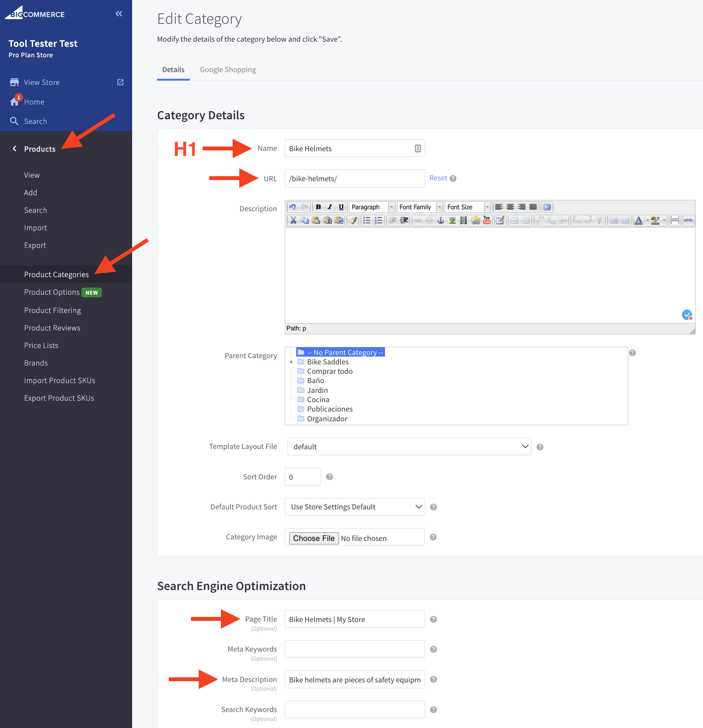Image resolution: width=703 pixels, height=728 pixels.
Task: Apply the text color swatch
Action: 638,221
